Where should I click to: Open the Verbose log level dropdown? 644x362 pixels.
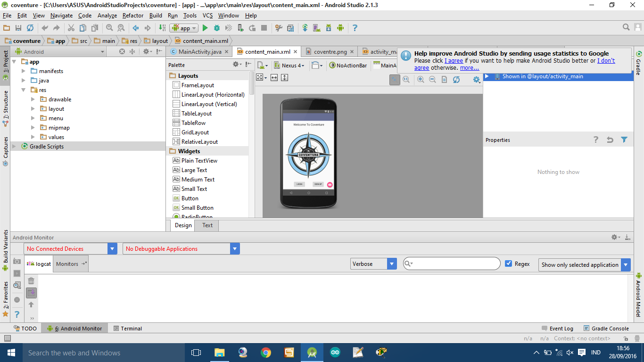point(391,263)
